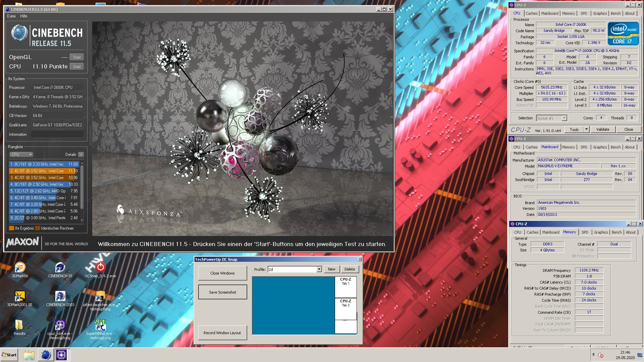Switch to Caches tab in top CPU-Z
Viewport: 644px width, 362px height.
(531, 13)
